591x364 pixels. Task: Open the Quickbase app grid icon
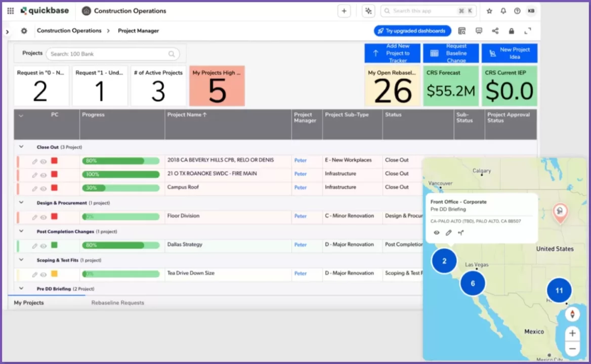tap(10, 11)
